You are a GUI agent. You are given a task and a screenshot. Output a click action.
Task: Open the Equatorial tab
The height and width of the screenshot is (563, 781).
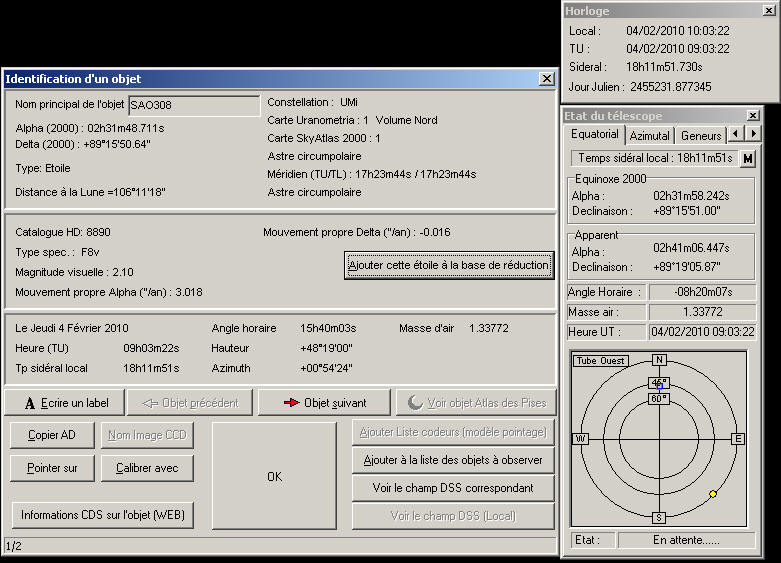pos(595,134)
